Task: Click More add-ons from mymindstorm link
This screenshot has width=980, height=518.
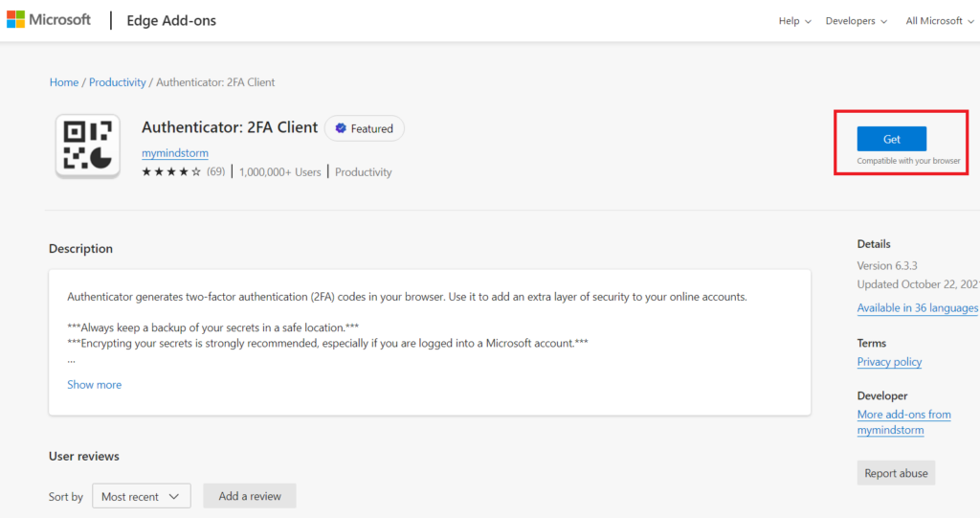Action: click(903, 422)
